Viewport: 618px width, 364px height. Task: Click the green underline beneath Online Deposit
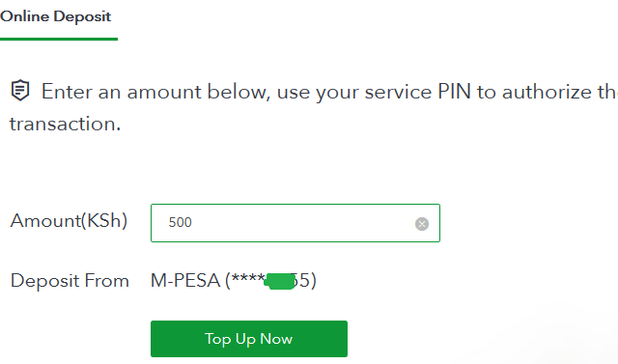pos(59,39)
